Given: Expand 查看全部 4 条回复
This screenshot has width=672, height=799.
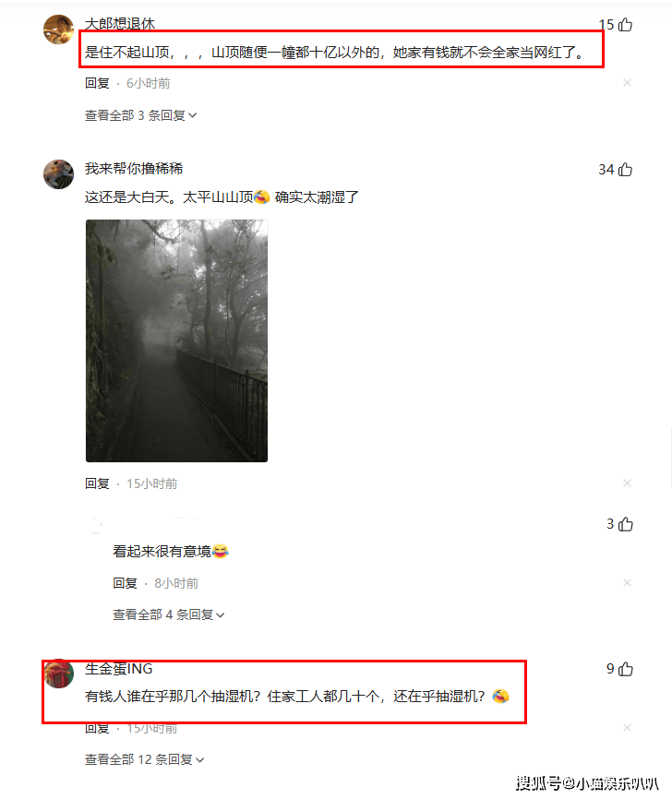Looking at the screenshot, I should [x=169, y=614].
